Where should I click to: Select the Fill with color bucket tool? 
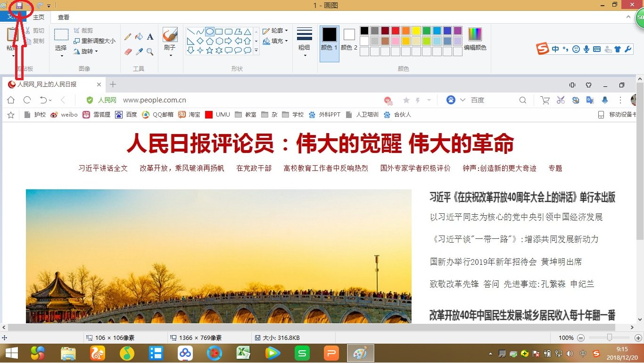[x=139, y=36]
